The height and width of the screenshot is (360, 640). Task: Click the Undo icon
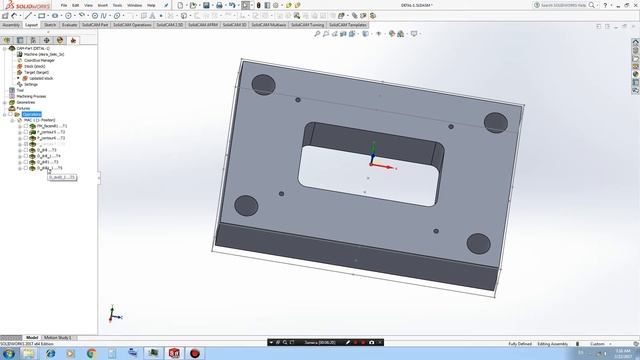click(x=232, y=5)
